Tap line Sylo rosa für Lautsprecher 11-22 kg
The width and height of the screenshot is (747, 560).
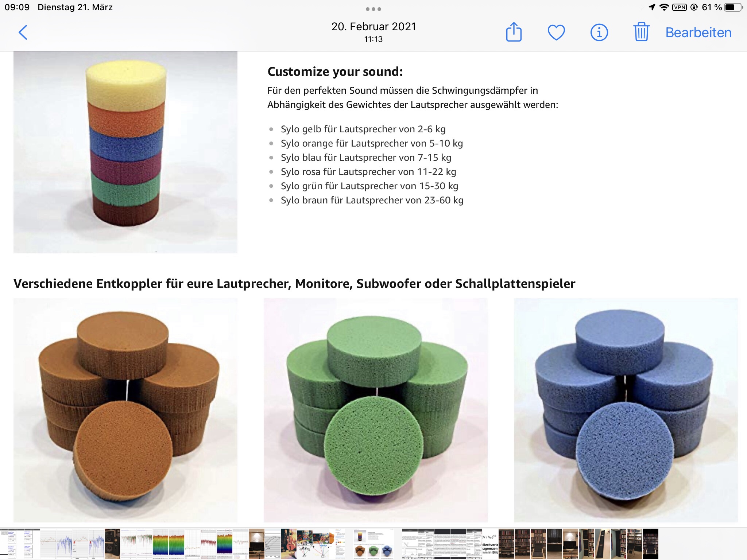368,172
